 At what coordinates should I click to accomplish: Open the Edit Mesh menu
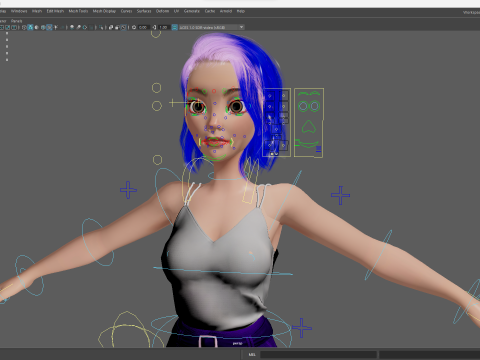55,11
